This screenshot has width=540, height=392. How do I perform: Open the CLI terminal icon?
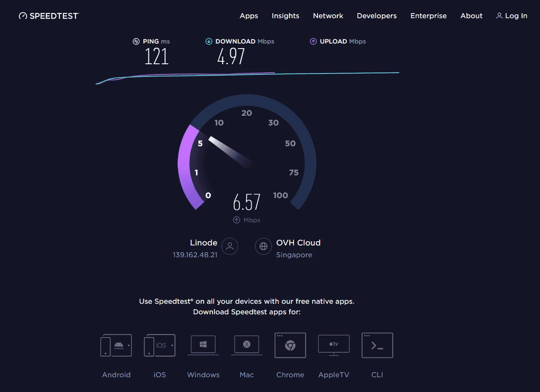(377, 346)
